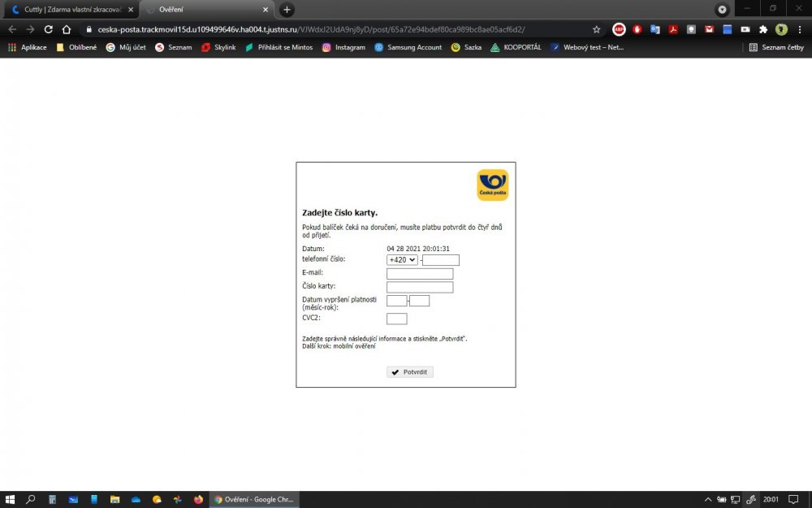Open the Aplikace apps bookmark
Viewport: 812px width, 508px height.
coord(28,47)
